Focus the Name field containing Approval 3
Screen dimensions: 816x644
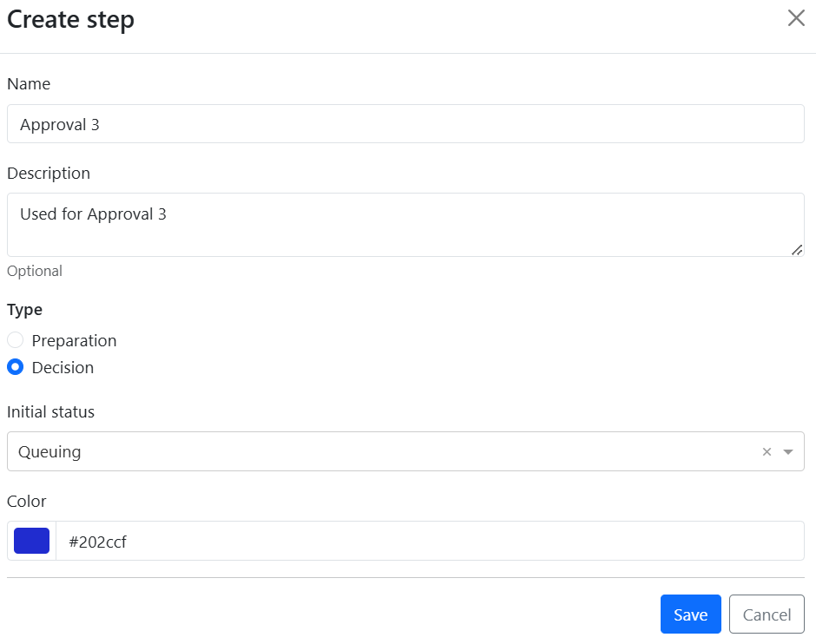405,124
